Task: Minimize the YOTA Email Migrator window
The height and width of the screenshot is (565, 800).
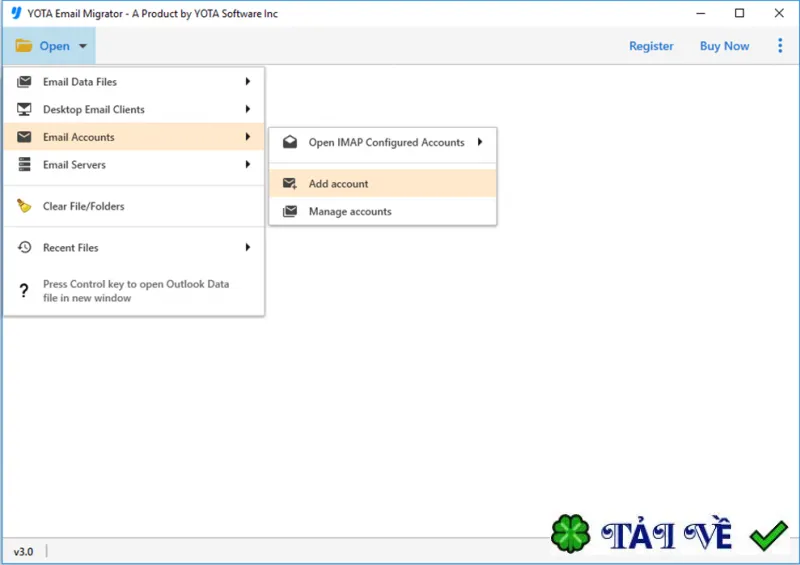Action: (701, 13)
